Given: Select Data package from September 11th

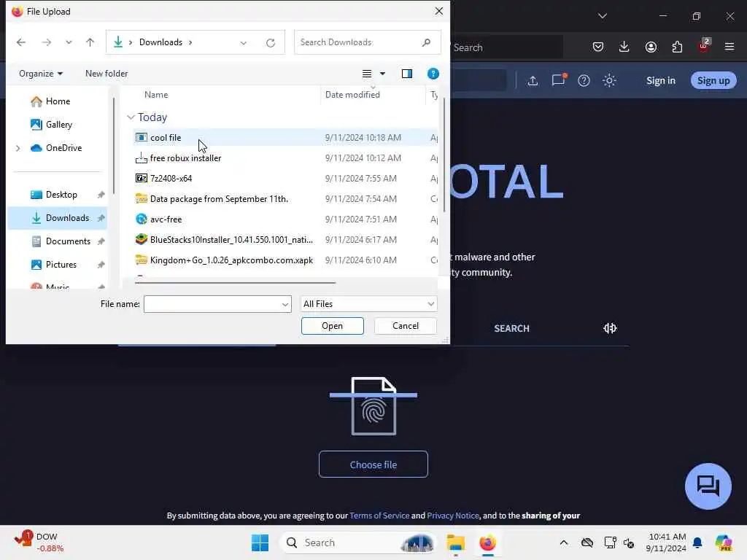Looking at the screenshot, I should (x=285, y=199).
